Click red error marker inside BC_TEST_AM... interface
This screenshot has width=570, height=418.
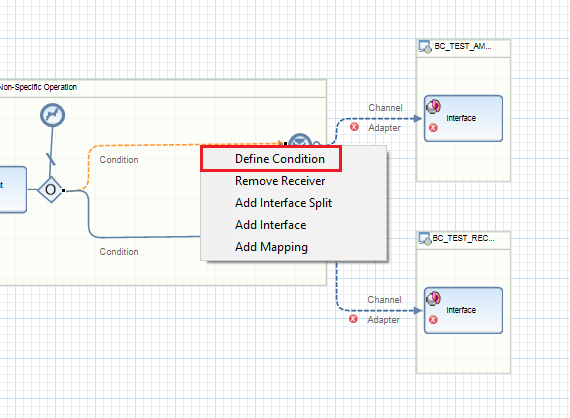pos(433,128)
